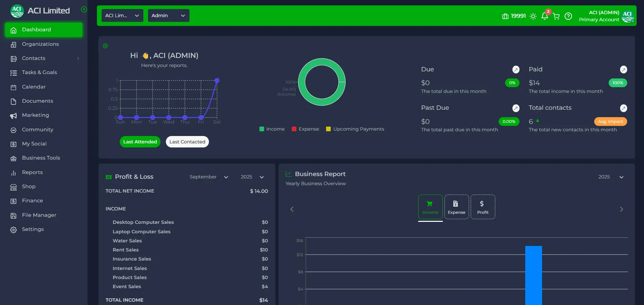Toggle the Income legend in donut chart
644x305 pixels.
[272, 129]
